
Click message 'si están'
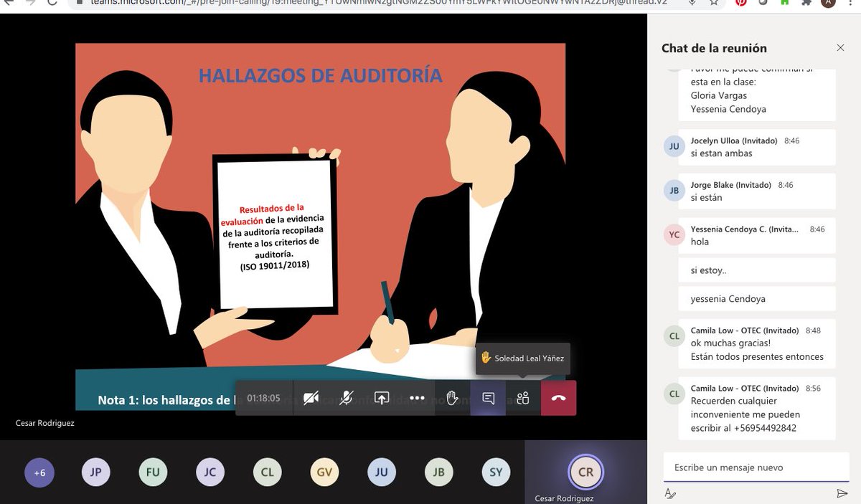click(x=706, y=197)
